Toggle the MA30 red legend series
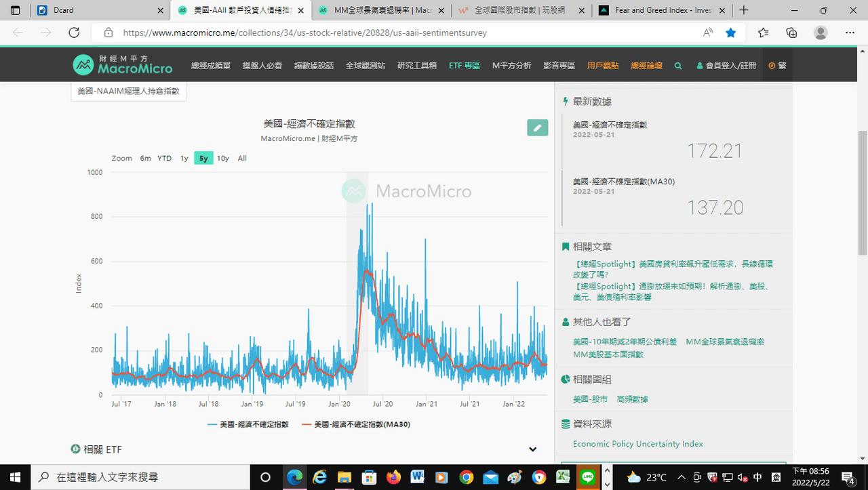 click(355, 424)
